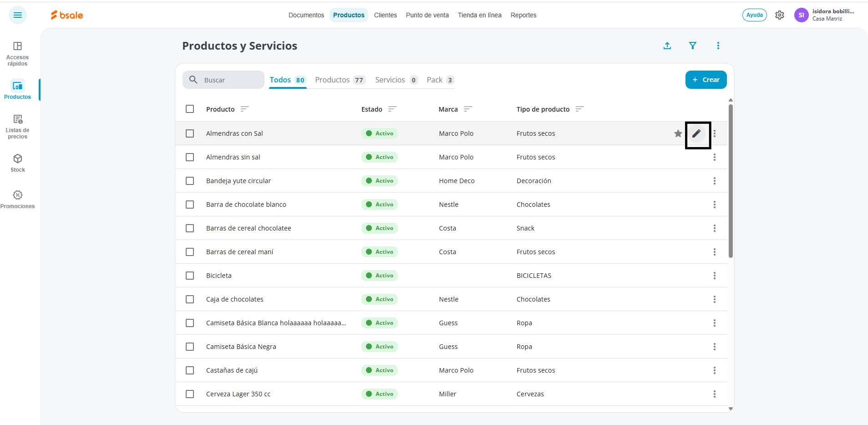Image resolution: width=868 pixels, height=425 pixels.
Task: Click the export upload icon
Action: (x=667, y=46)
